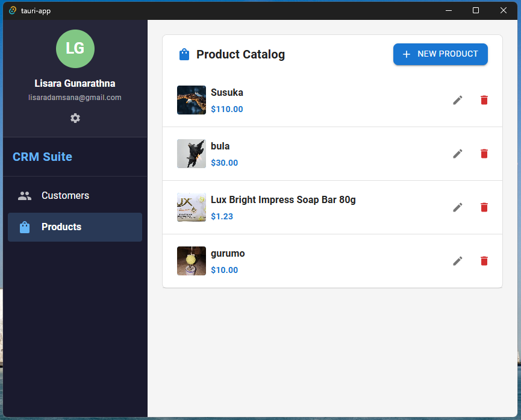The width and height of the screenshot is (521, 420).
Task: Open the pencil editor for bula
Action: point(457,154)
